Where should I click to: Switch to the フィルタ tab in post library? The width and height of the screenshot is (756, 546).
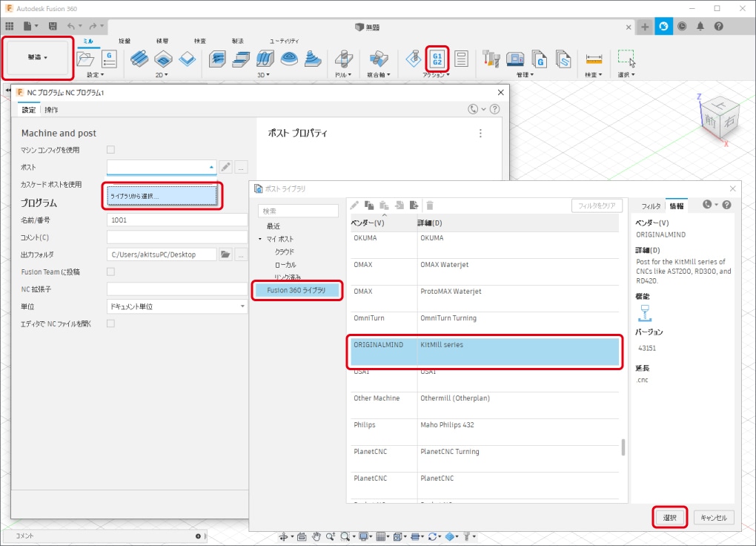tap(651, 205)
